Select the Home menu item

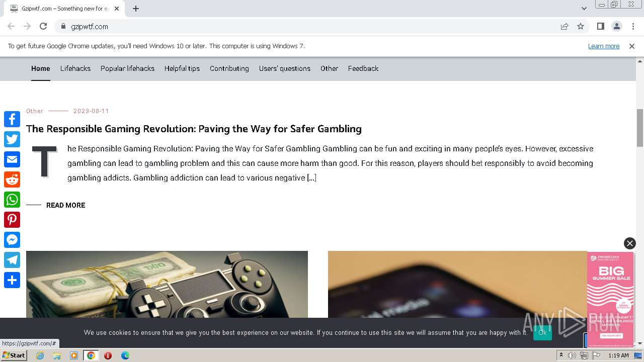[41, 68]
